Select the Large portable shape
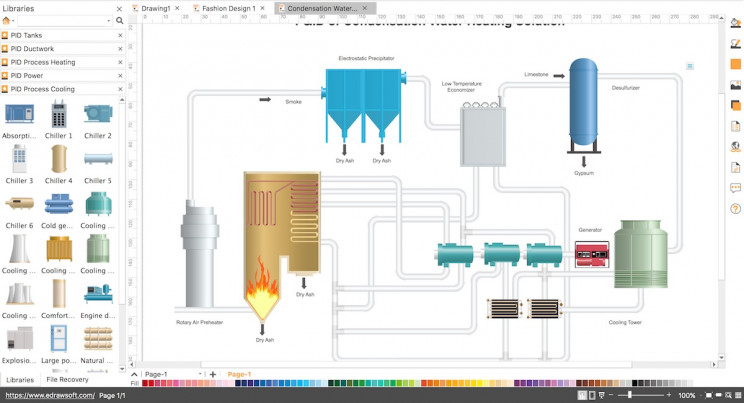Image resolution: width=744 pixels, height=403 pixels. 59,339
